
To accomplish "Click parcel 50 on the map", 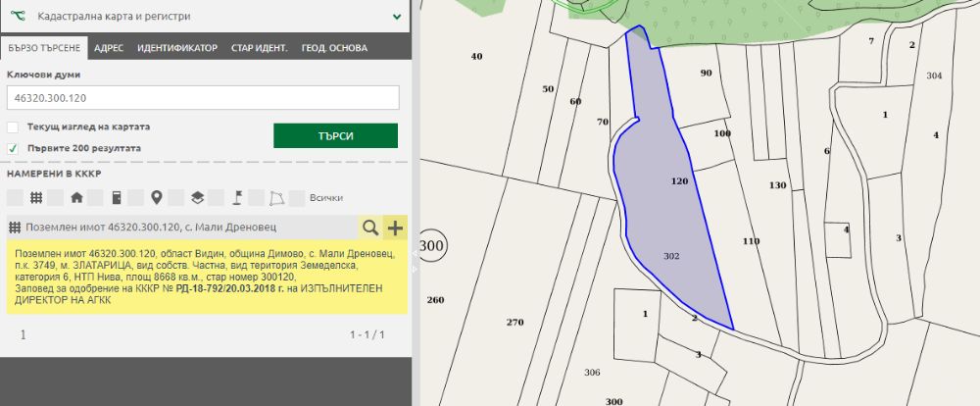I will (x=548, y=89).
